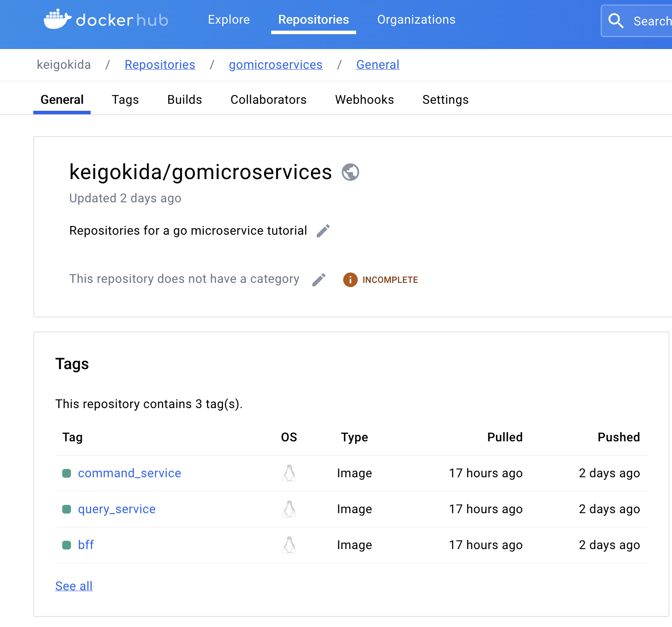Click the Type column header

point(354,437)
